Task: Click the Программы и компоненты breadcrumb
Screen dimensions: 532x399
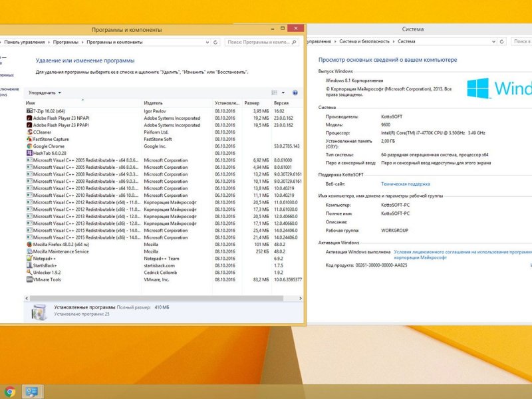Action: 114,42
